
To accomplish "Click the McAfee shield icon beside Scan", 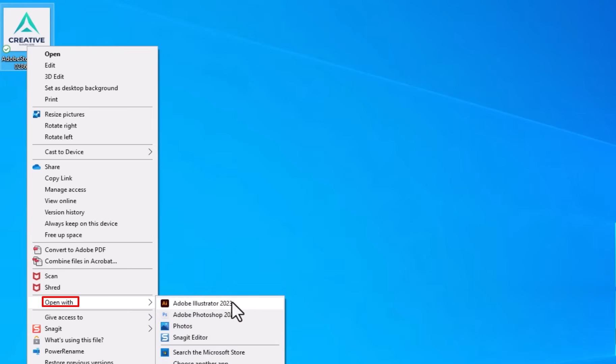I will [36, 276].
